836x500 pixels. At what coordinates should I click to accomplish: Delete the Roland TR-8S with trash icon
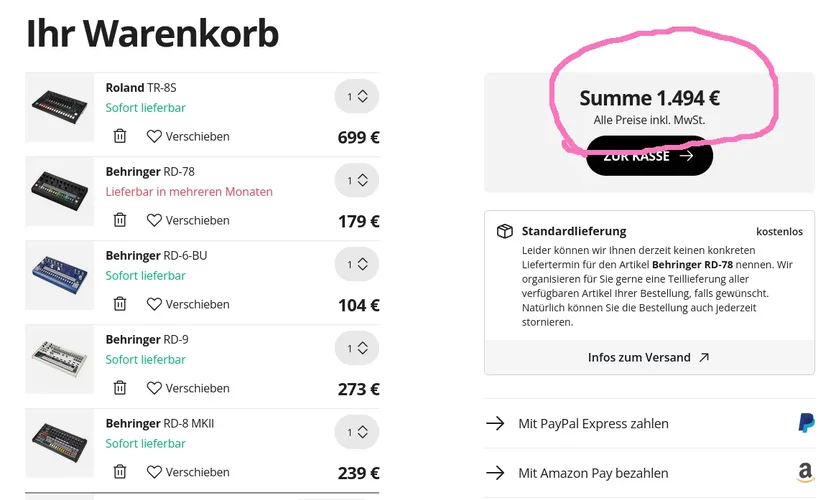tap(120, 136)
